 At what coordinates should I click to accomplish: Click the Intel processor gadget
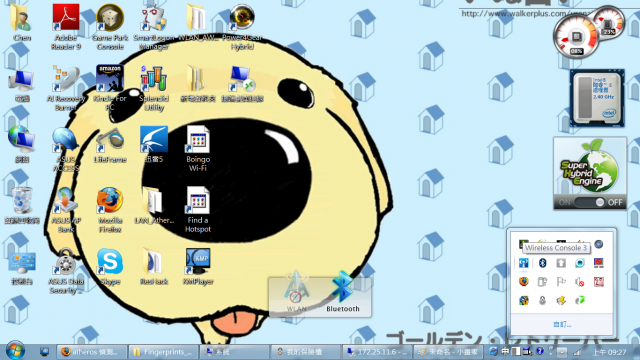click(x=598, y=98)
